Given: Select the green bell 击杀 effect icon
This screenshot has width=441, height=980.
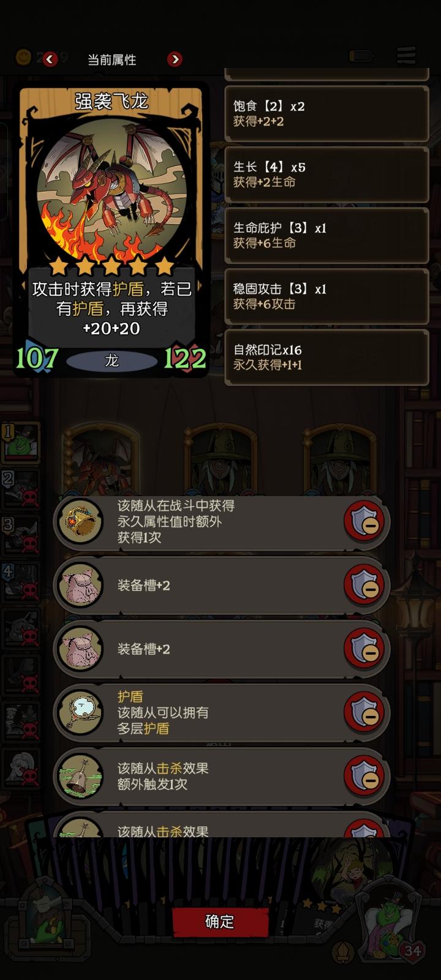Looking at the screenshot, I should [81, 776].
